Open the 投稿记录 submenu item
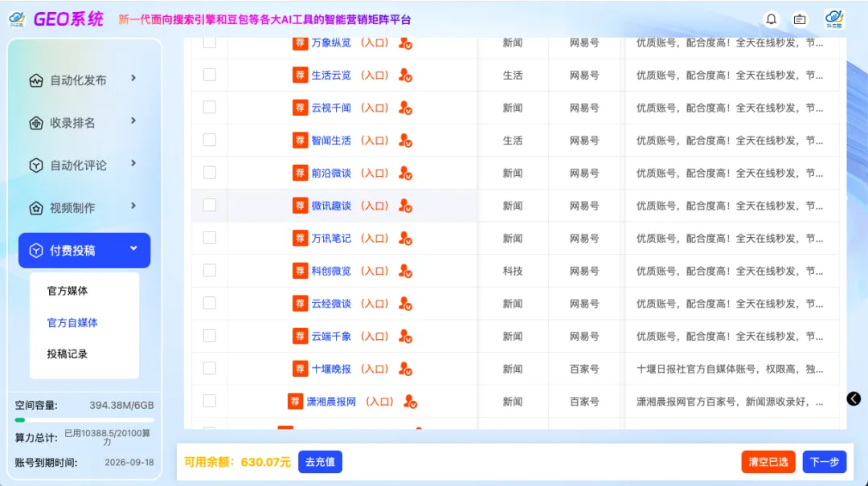The image size is (868, 486). 68,354
